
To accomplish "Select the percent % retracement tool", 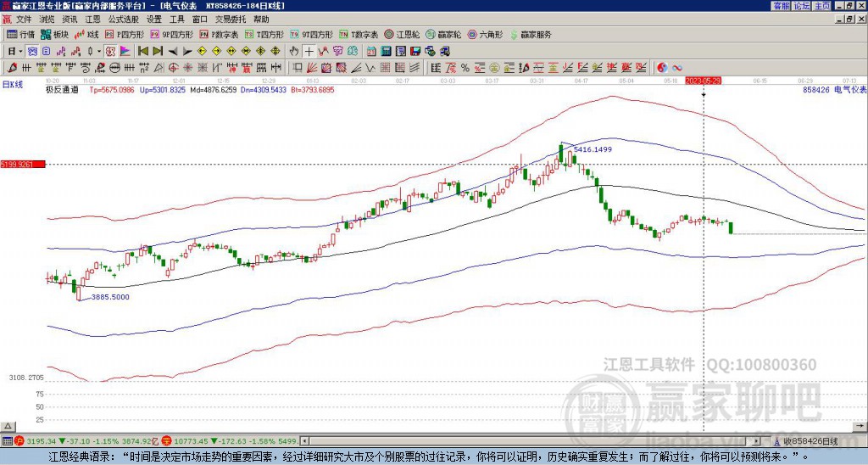I will coord(465,68).
